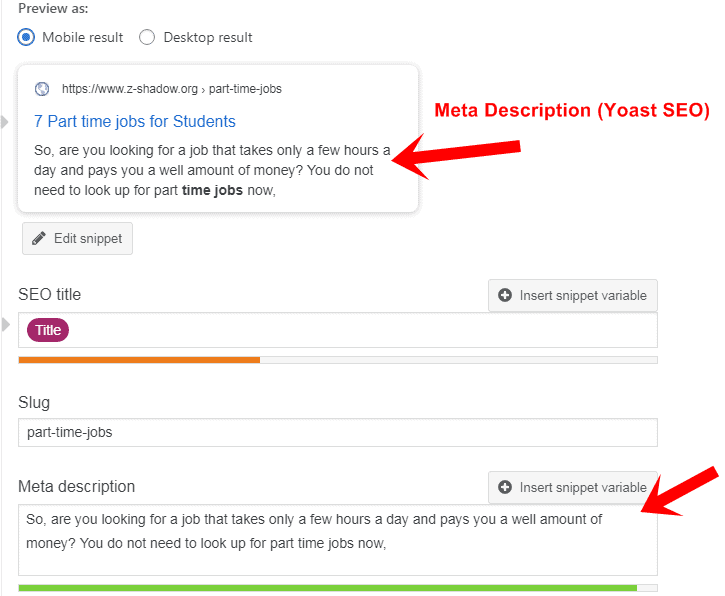Click into the Meta description text area

click(337, 540)
